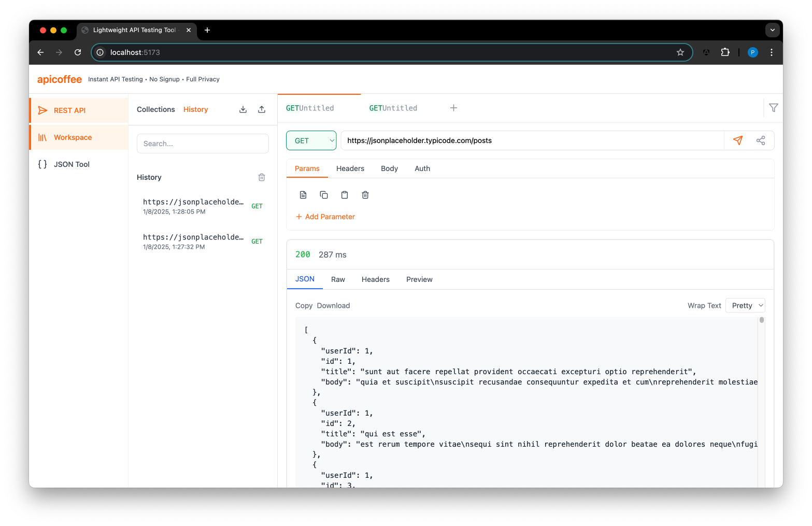812x526 pixels.
Task: Click the 287 ms response time
Action: click(333, 254)
